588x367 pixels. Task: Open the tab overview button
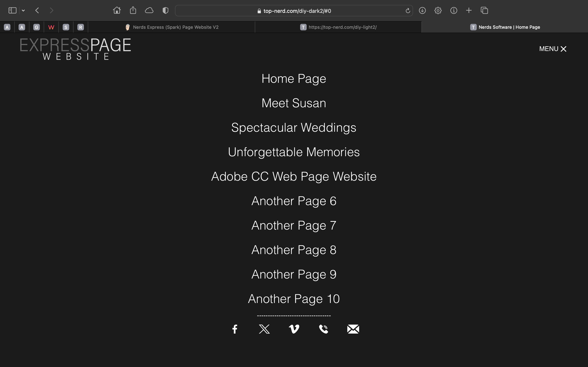coord(484,10)
